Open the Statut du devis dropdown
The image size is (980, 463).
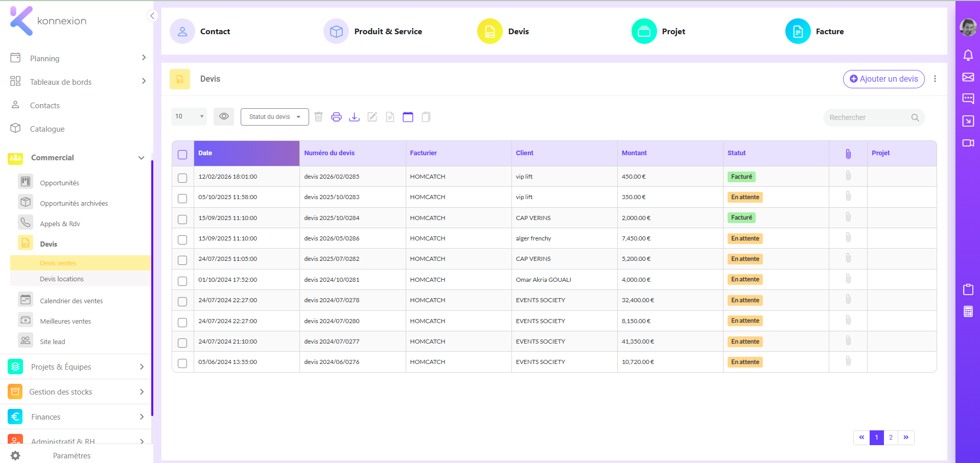[x=275, y=117]
